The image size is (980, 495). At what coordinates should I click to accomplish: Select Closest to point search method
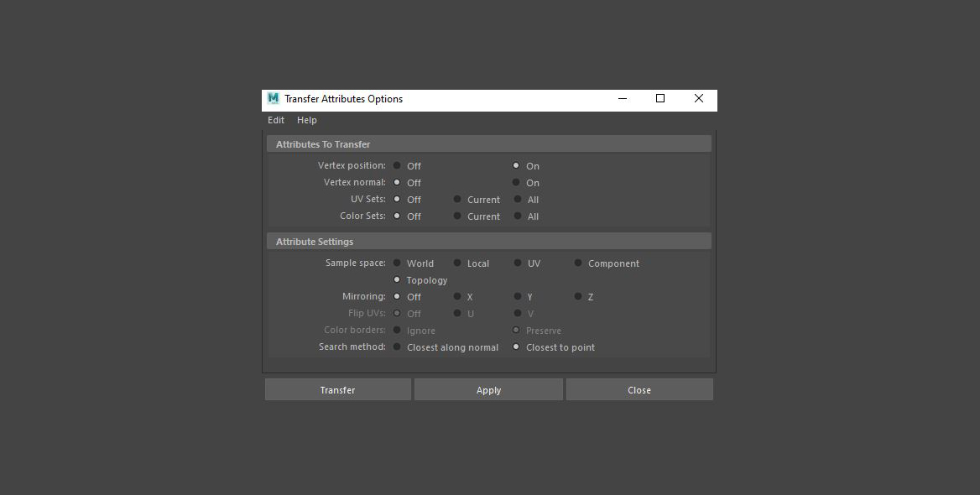tap(516, 346)
